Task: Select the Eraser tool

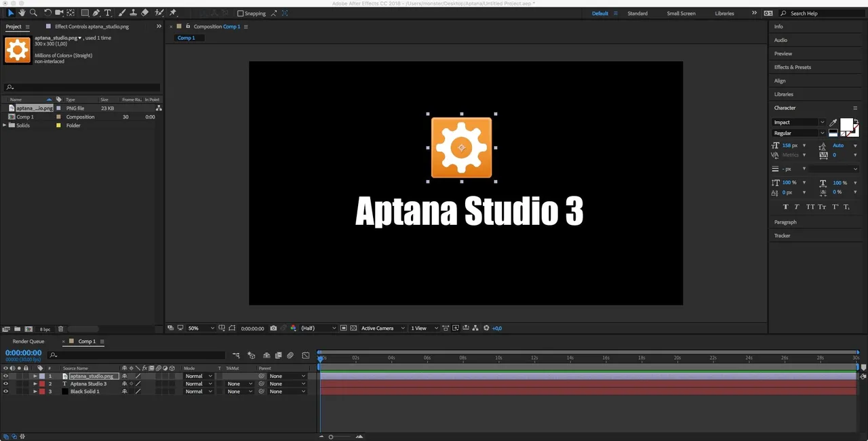Action: tap(144, 13)
